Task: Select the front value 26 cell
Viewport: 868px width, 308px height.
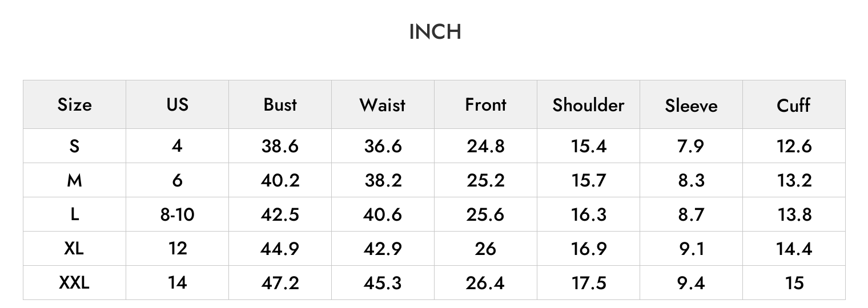Action: [x=485, y=249]
